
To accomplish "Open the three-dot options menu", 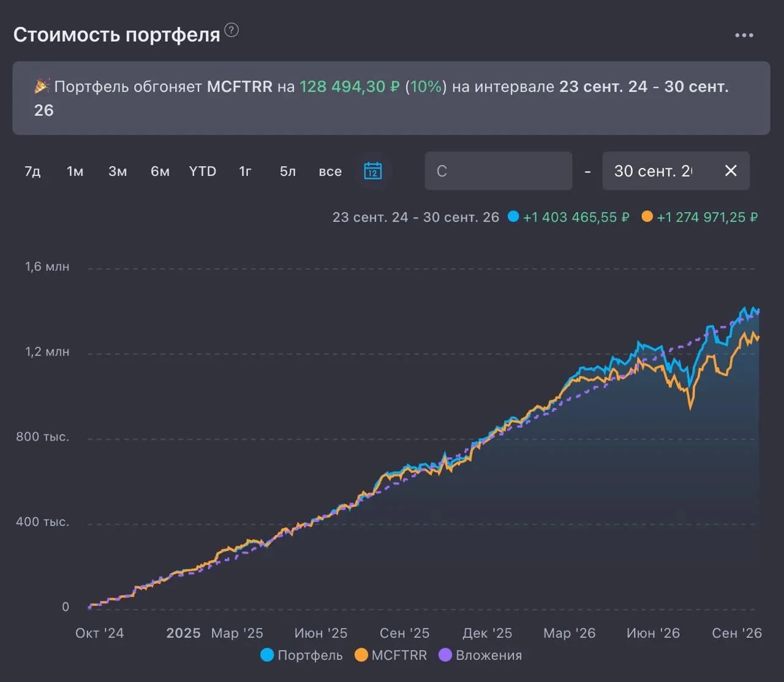I will [744, 35].
